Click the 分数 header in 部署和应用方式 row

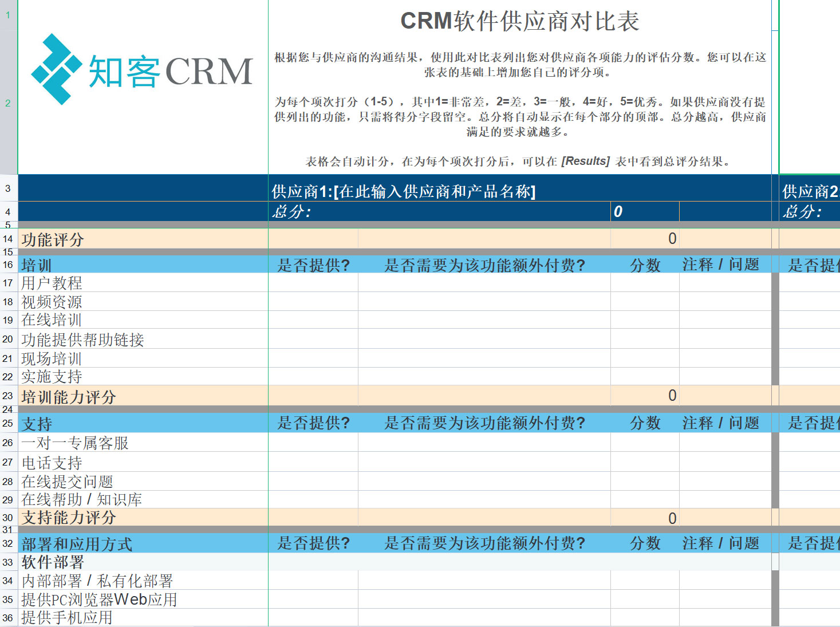point(645,543)
